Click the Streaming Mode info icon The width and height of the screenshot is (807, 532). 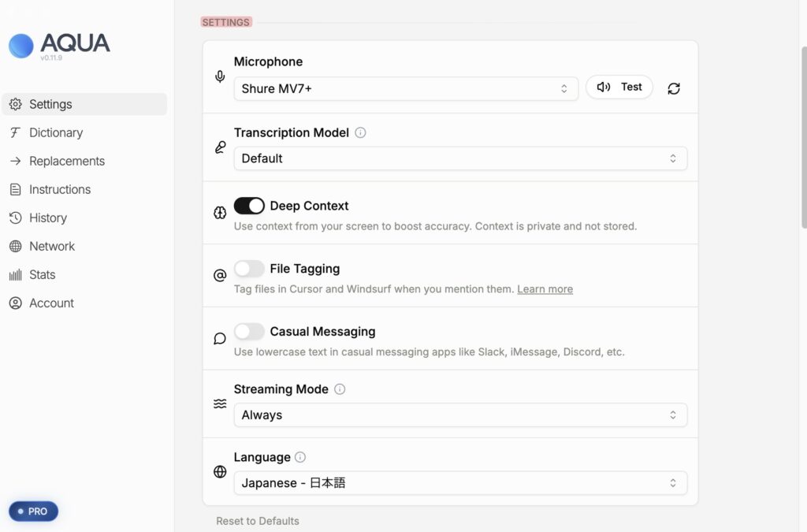pos(340,389)
